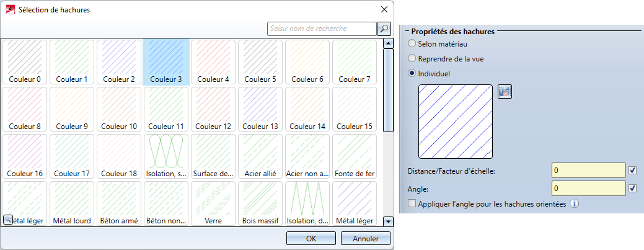Click the blue hatch preview swatch
Viewport: 644px width, 250px height.
pos(456,122)
